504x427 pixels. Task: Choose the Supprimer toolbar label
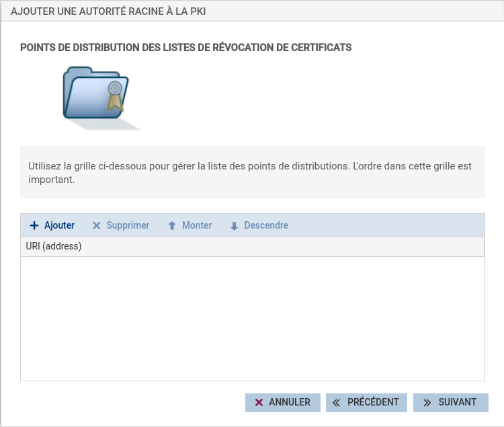(128, 225)
